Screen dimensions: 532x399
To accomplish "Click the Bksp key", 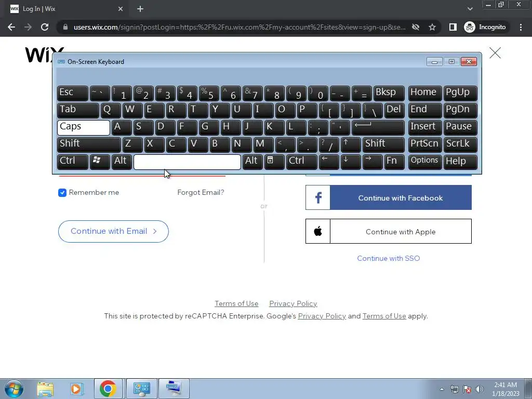I will [389, 94].
